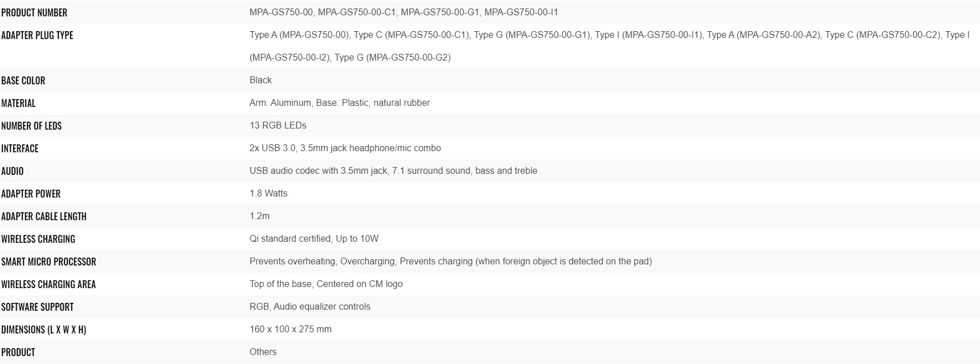Select the '13 RGB LEDs' value
The width and height of the screenshot is (980, 364).
pyautogui.click(x=278, y=126)
